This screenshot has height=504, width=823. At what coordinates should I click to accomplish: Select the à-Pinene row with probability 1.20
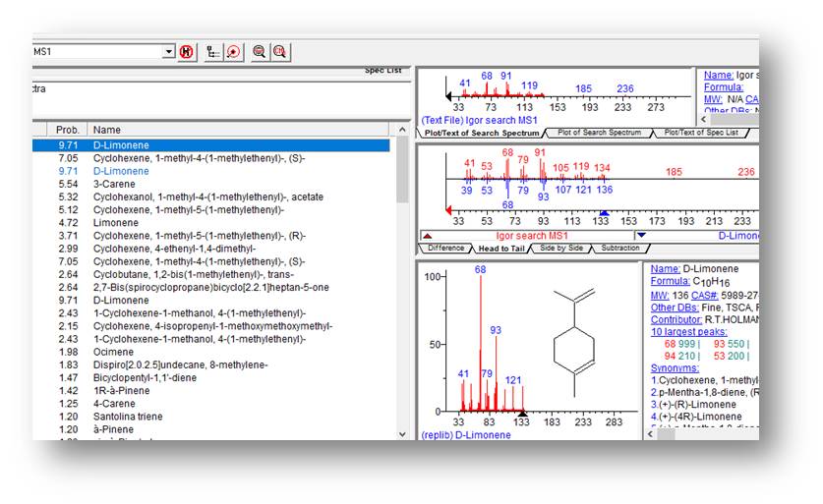point(211,429)
